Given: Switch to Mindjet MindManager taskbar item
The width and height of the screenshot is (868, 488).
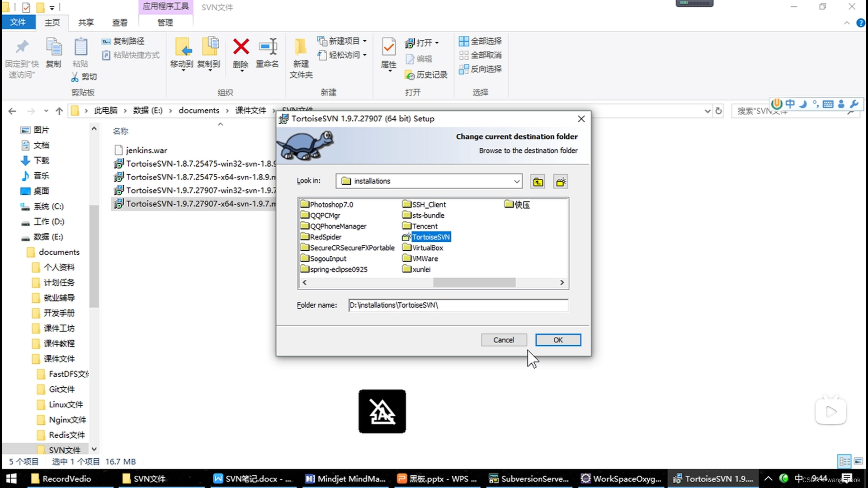Looking at the screenshot, I should tap(345, 479).
